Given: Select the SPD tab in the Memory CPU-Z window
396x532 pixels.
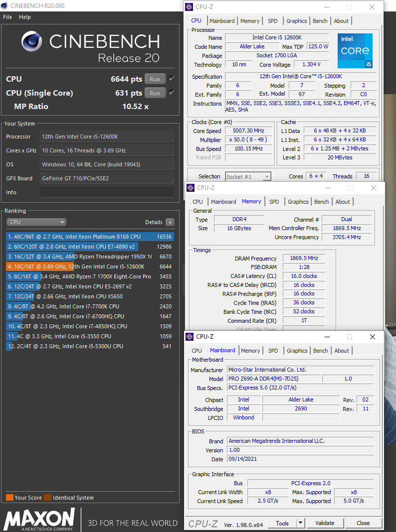Looking at the screenshot, I should pos(274,202).
